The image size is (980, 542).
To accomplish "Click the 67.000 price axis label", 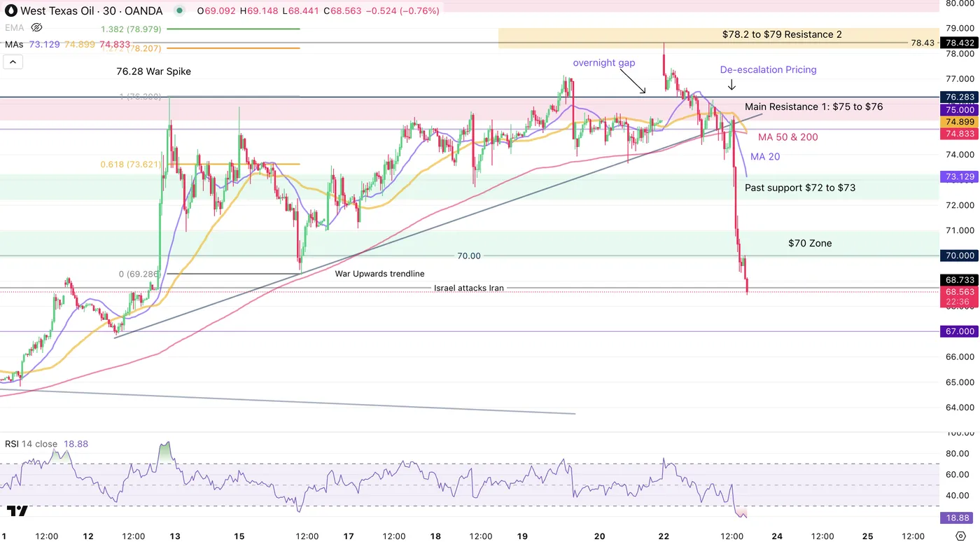I will click(x=959, y=331).
